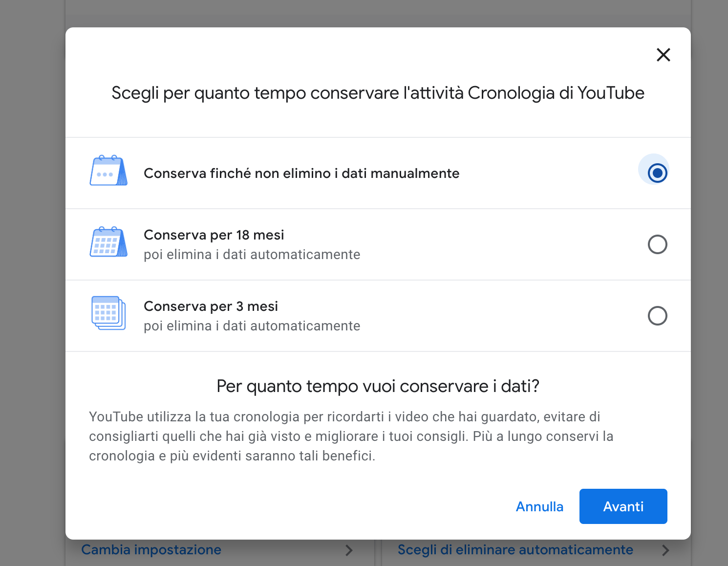Screen dimensions: 728x566
Task: Expand chevron next to 'Cambia impostazione'
Action: tap(349, 550)
